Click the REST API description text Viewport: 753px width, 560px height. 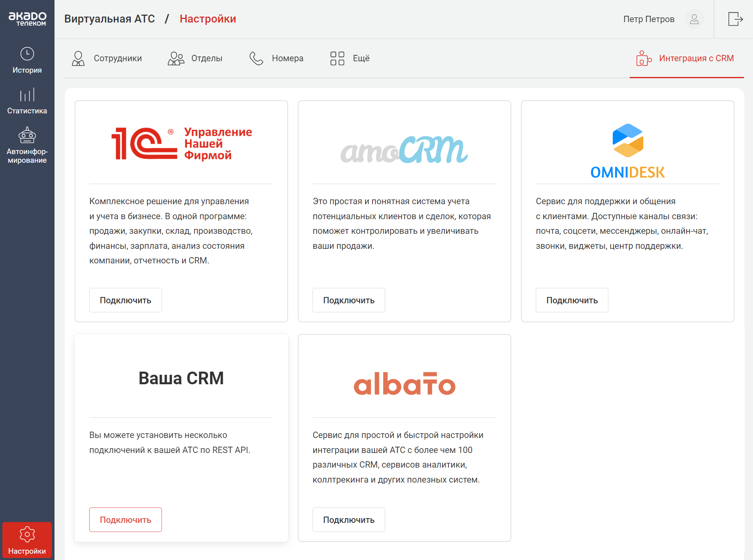pyautogui.click(x=170, y=442)
